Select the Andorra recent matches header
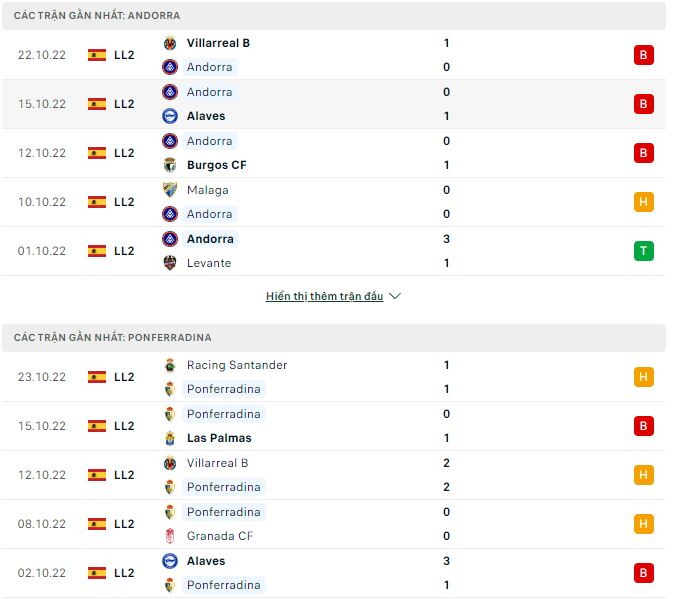 tap(97, 16)
